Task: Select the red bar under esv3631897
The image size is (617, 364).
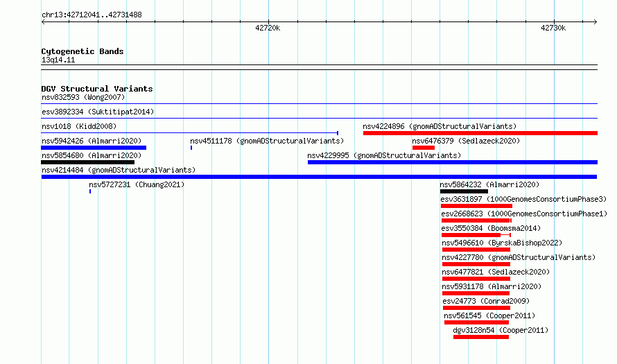Action: coord(476,206)
